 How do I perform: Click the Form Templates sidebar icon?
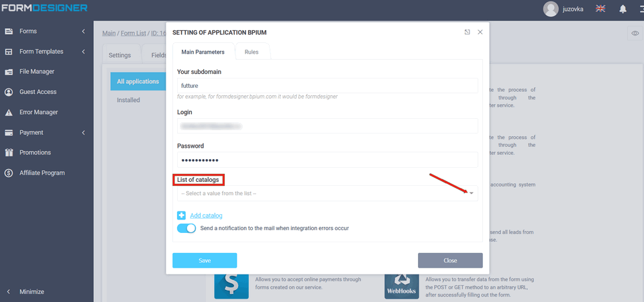[9, 52]
